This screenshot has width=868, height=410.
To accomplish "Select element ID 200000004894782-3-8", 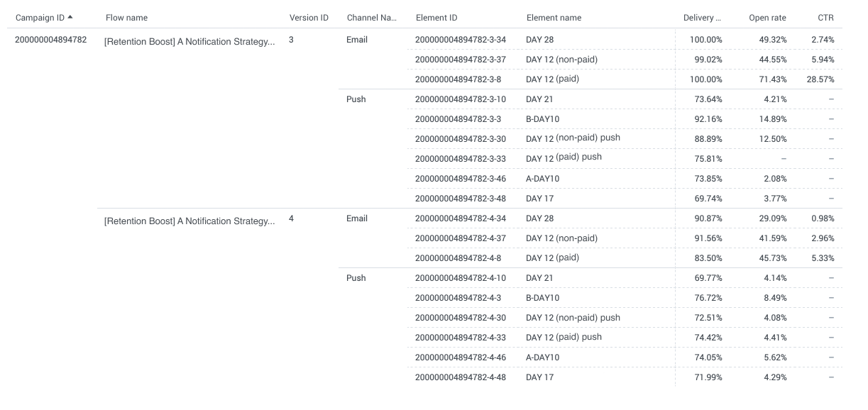I will [458, 79].
